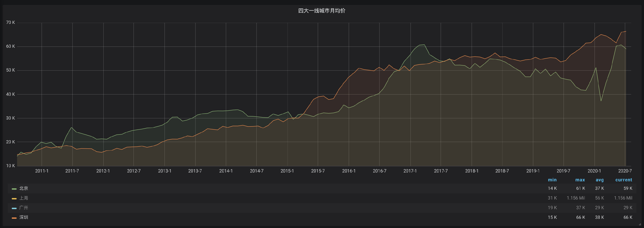The image size is (644, 228).
Task: Open the orange color swatch for 深圳
Action: click(14, 218)
